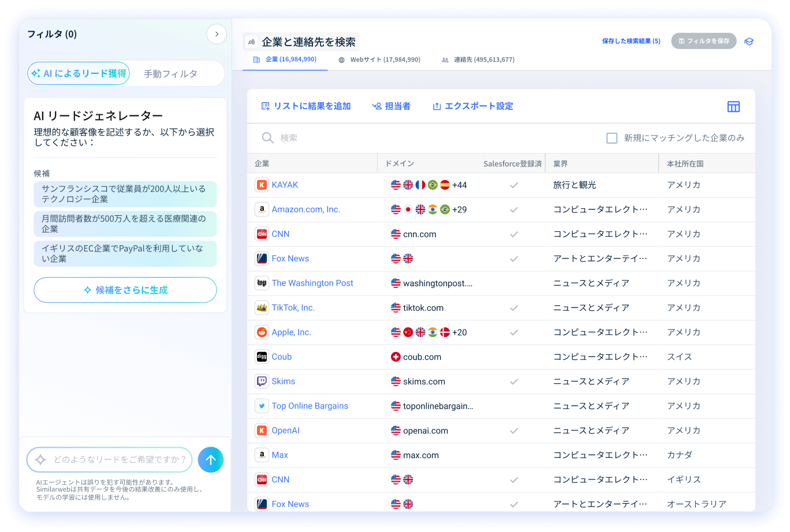Click the Skims Twitch-style logo icon
Image resolution: width=790 pixels, height=532 pixels.
click(262, 381)
